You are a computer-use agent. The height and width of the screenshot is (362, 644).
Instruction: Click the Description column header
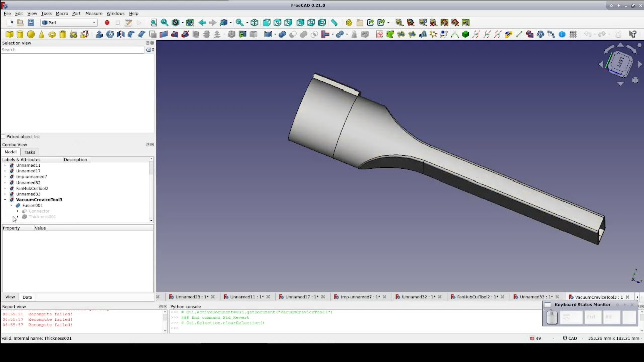point(75,160)
